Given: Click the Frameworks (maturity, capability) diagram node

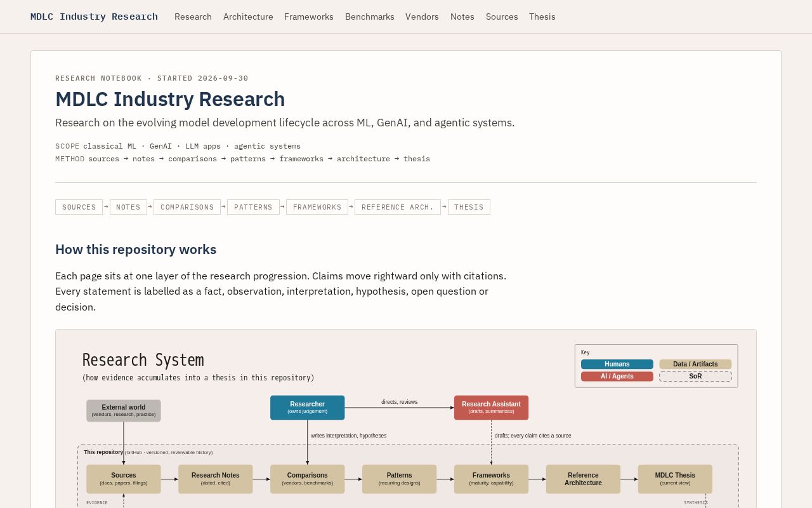Looking at the screenshot, I should coord(491,479).
